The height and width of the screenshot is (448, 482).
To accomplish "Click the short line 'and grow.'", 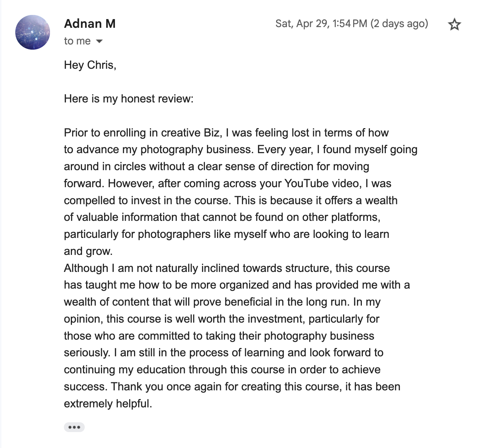I will [88, 251].
